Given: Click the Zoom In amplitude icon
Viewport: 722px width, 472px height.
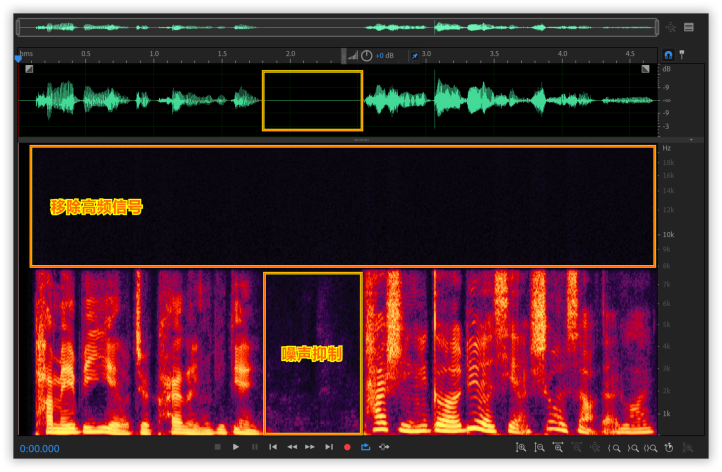Looking at the screenshot, I should coord(521,447).
